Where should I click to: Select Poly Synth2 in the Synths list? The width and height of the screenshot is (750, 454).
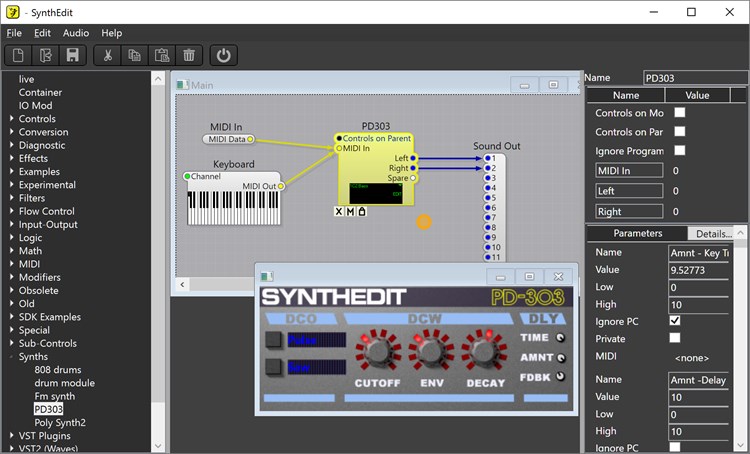coord(60,422)
